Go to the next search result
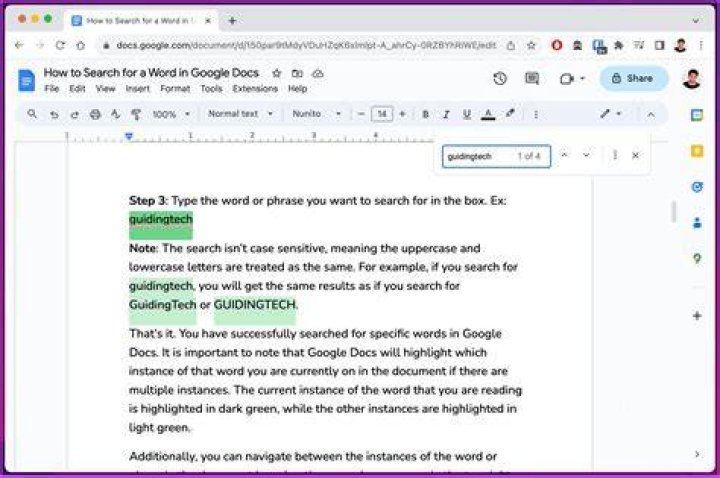This screenshot has height=478, width=720. coord(586,155)
